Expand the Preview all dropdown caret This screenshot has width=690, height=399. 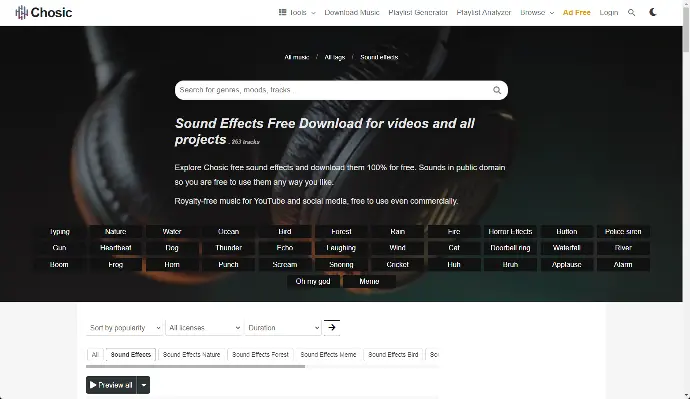[x=143, y=385]
